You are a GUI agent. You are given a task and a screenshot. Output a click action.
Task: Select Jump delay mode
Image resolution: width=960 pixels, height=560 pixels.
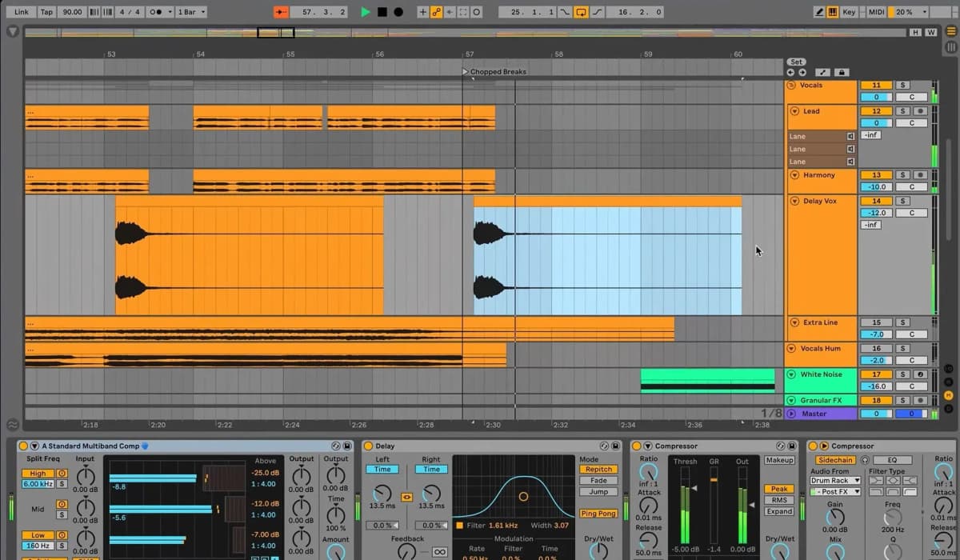(x=598, y=492)
